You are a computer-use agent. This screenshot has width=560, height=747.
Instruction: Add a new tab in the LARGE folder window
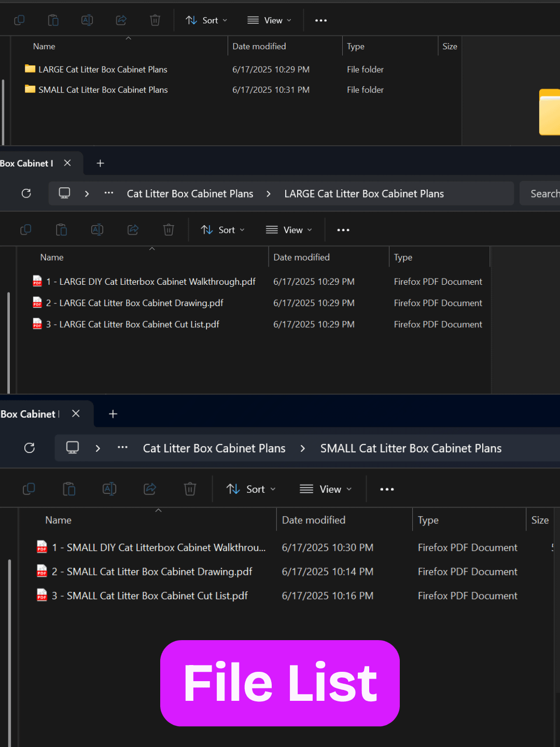pyautogui.click(x=101, y=163)
